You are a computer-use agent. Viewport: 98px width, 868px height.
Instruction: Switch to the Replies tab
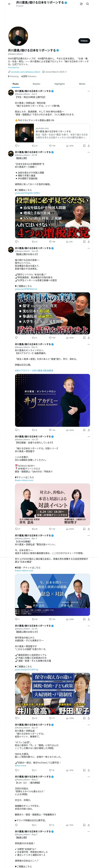coord(36,84)
